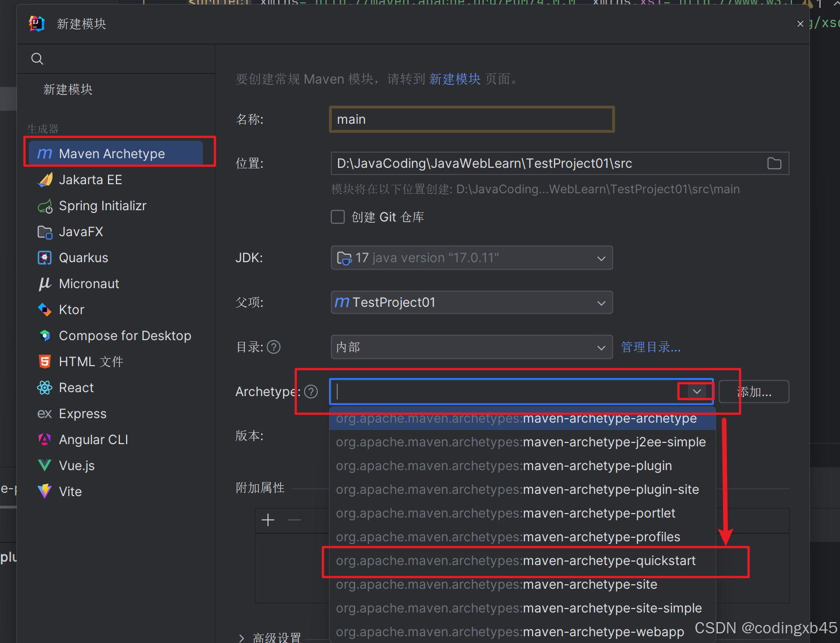Image resolution: width=840 pixels, height=643 pixels.
Task: Close the 新建模块 dialog
Action: point(800,24)
